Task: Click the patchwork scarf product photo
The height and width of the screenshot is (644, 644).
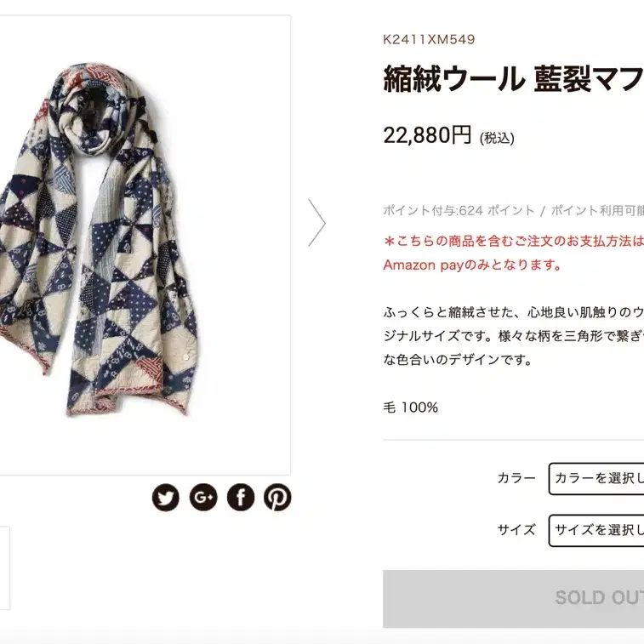Action: [99, 240]
